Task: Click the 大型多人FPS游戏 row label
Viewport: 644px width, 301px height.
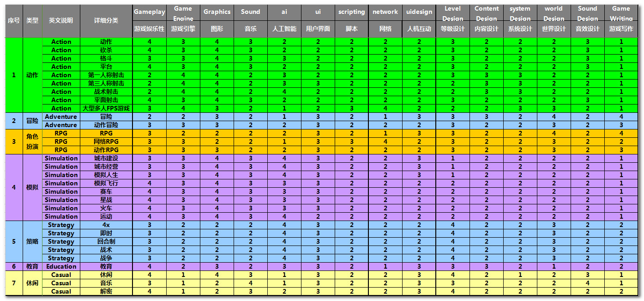Action: pos(106,108)
